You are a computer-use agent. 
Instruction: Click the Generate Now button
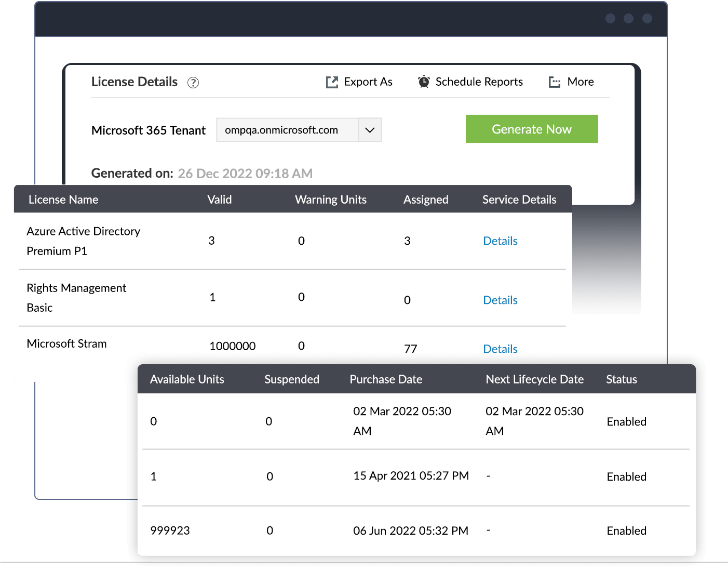pos(531,129)
